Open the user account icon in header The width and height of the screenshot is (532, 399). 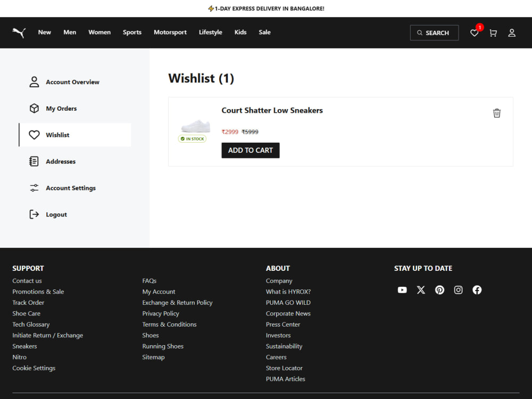(x=512, y=33)
